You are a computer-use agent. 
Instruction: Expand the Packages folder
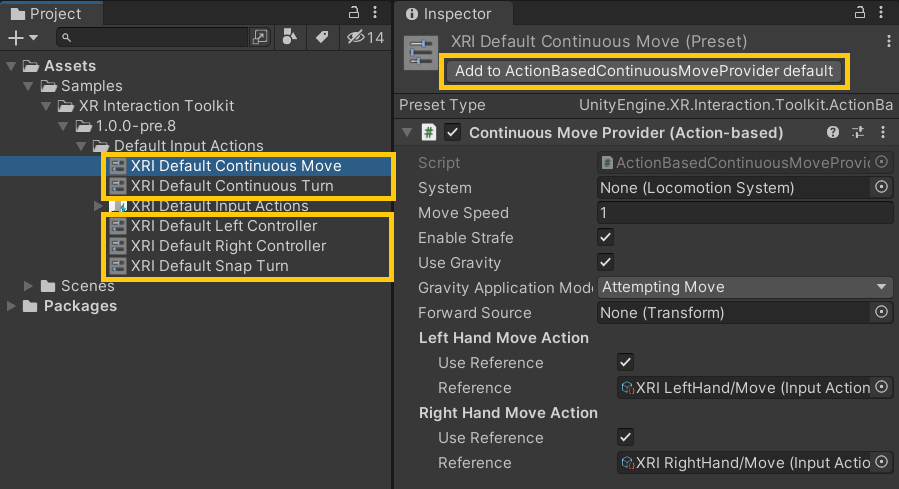click(10, 306)
